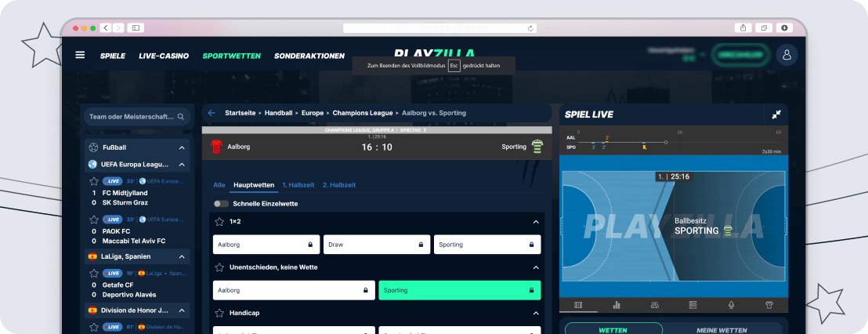Collapse the Spiel Live panel with minimize arrows
The width and height of the screenshot is (868, 334).
pyautogui.click(x=776, y=114)
